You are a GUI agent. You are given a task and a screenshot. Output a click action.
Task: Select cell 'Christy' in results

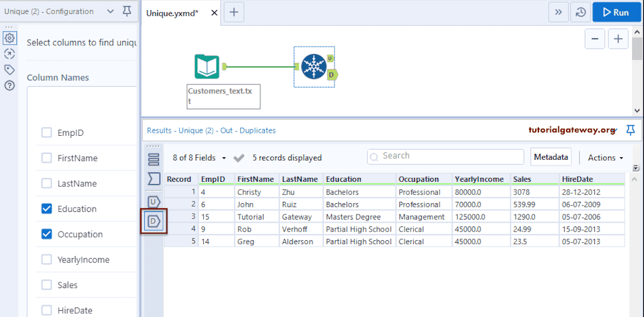[x=257, y=192]
